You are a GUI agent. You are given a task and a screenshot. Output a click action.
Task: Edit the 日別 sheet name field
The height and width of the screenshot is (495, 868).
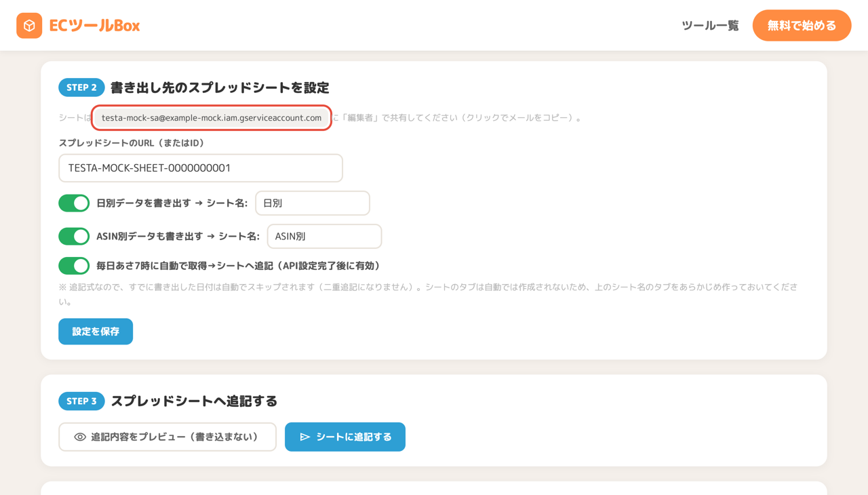tap(313, 203)
